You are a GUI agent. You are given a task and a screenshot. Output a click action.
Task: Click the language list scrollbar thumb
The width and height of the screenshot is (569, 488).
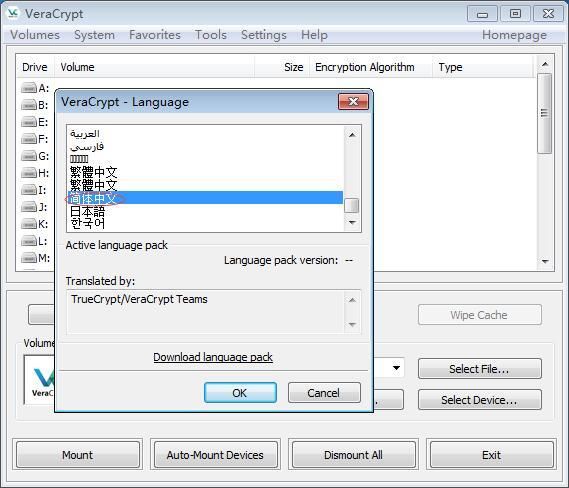351,206
